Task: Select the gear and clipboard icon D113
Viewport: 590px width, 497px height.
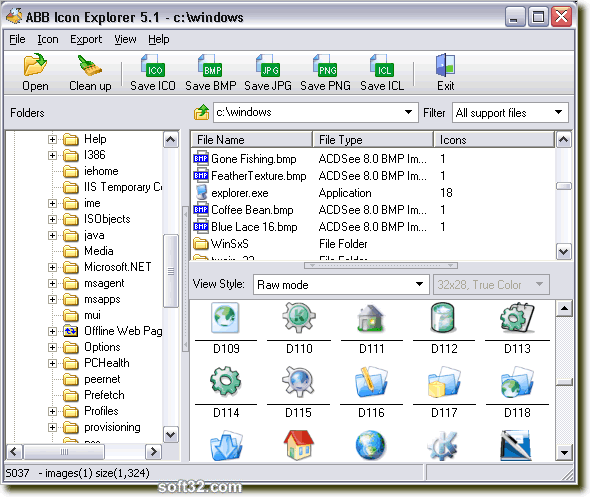Action: pos(517,317)
